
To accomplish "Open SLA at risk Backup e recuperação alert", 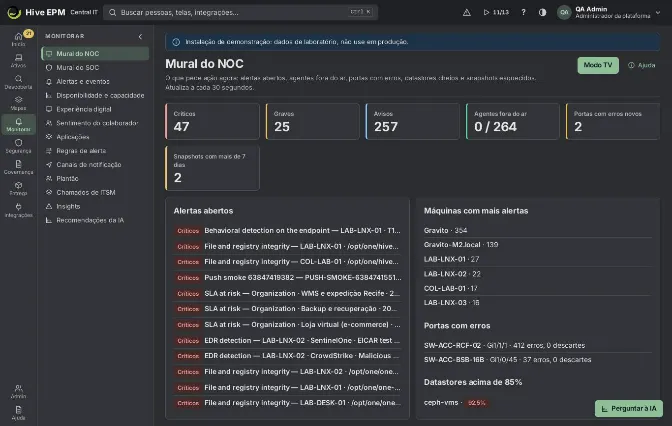I will pos(287,309).
